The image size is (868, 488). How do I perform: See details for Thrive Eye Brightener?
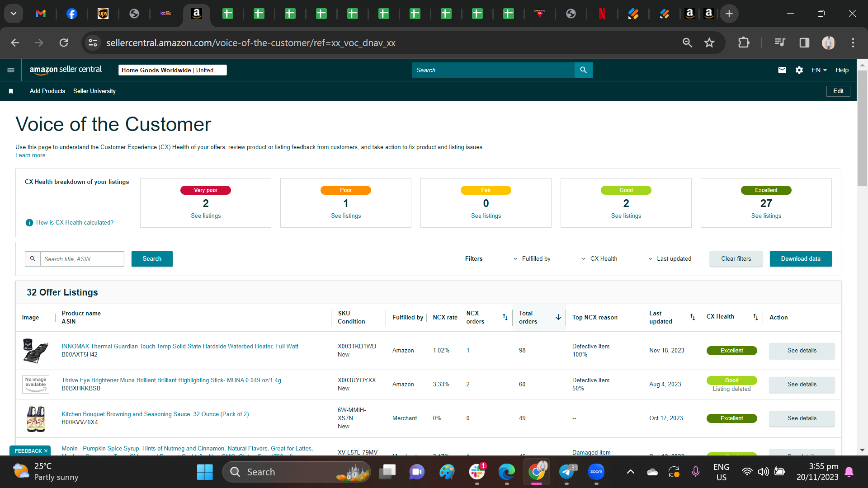click(802, 385)
